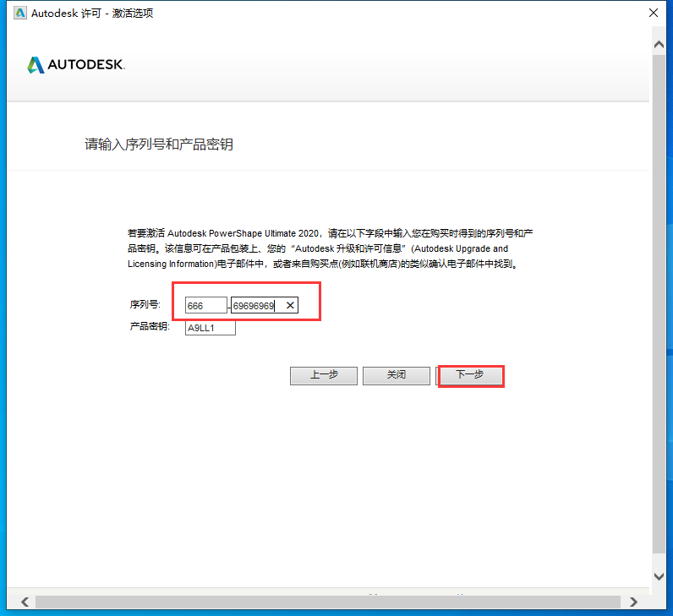Click the vertical scrollbar thumb
This screenshot has height=616, width=673.
point(659,304)
